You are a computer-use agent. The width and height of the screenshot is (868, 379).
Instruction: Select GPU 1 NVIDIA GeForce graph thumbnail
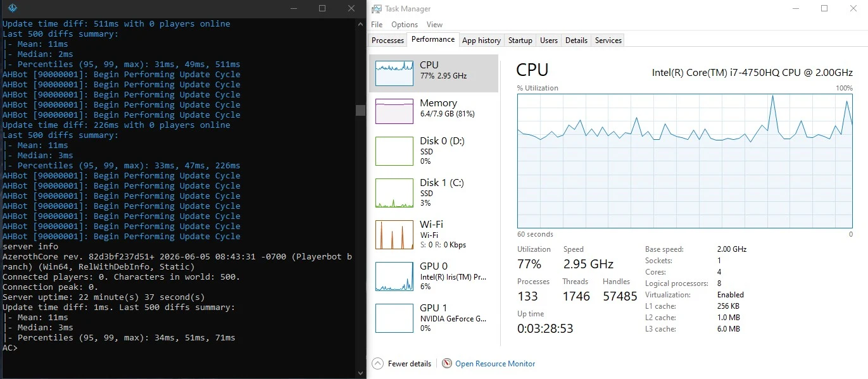point(395,318)
